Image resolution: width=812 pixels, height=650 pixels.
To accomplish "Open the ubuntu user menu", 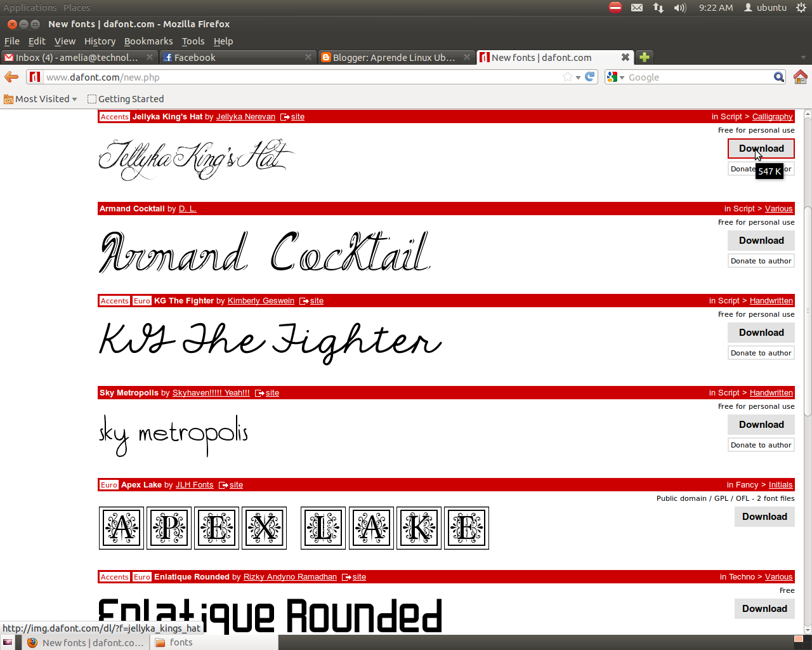I will point(765,8).
